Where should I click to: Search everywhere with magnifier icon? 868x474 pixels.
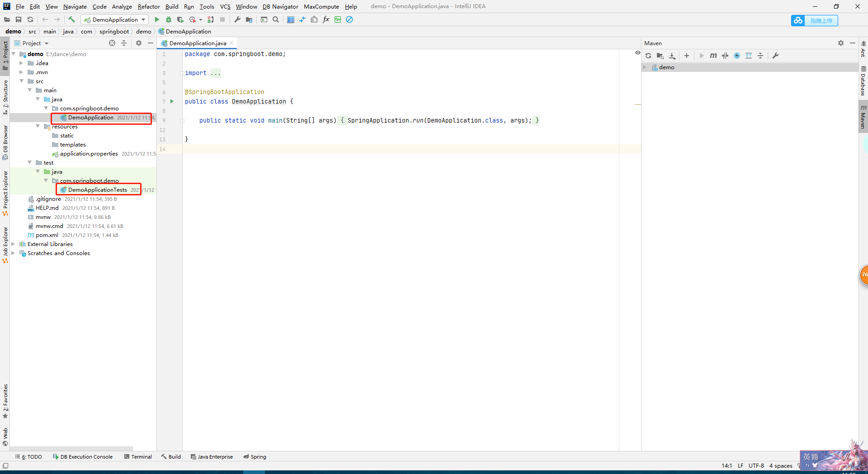(276, 19)
